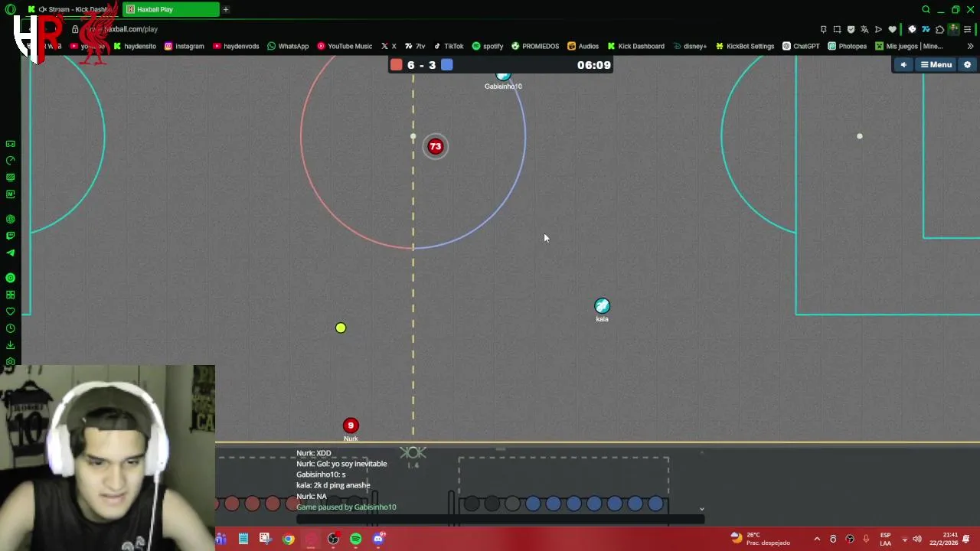The height and width of the screenshot is (551, 980).
Task: Expand hidden bookmarks with double chevron
Action: 970,46
